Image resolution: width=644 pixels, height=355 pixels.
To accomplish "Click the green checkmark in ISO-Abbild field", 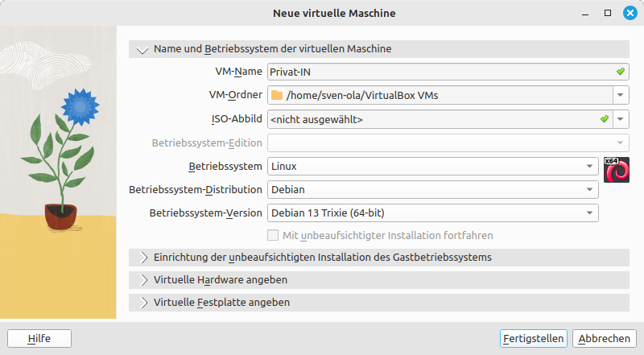I will coord(605,119).
